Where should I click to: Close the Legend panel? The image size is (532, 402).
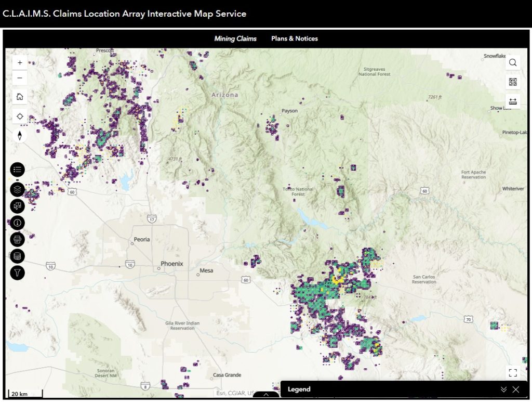[516, 390]
